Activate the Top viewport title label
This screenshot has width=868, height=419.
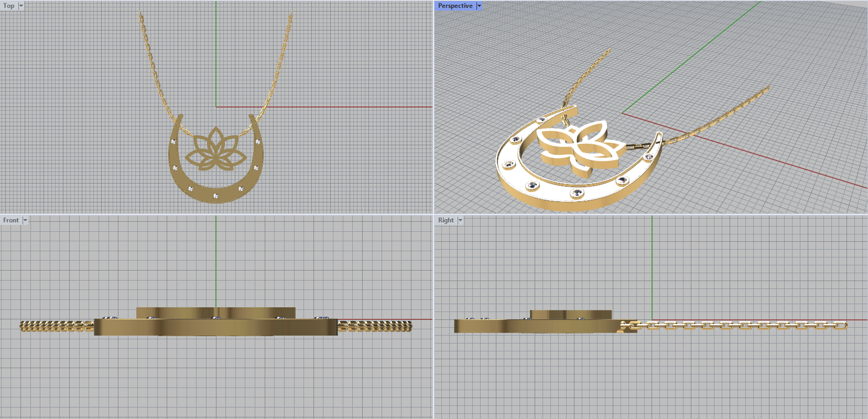tap(9, 5)
